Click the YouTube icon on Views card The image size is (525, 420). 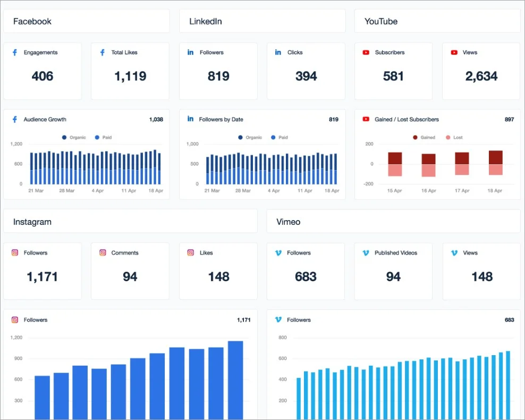454,53
